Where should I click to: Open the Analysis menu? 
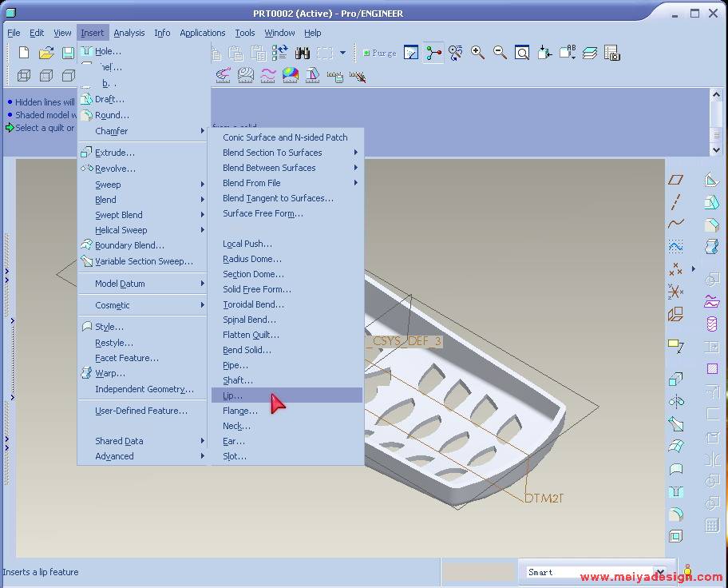click(x=129, y=33)
